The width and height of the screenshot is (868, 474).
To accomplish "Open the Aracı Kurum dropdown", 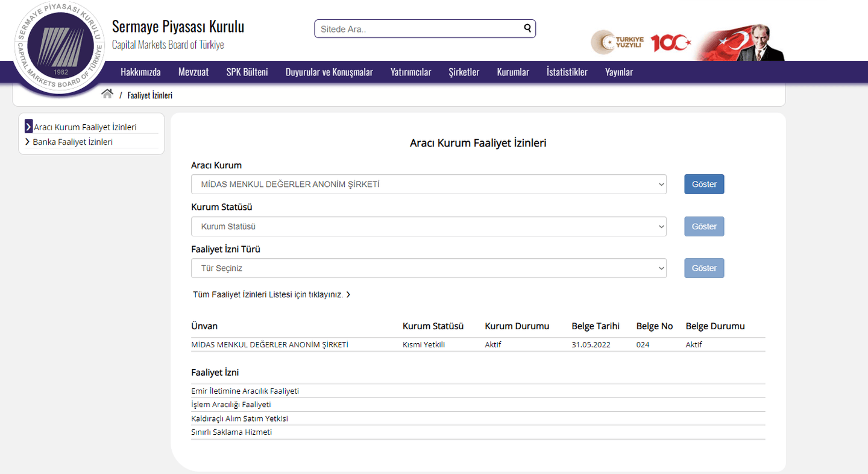I will (x=429, y=185).
